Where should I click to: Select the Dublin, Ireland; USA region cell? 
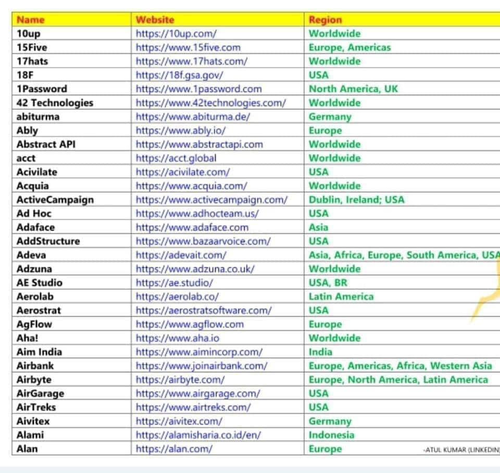[x=402, y=200]
